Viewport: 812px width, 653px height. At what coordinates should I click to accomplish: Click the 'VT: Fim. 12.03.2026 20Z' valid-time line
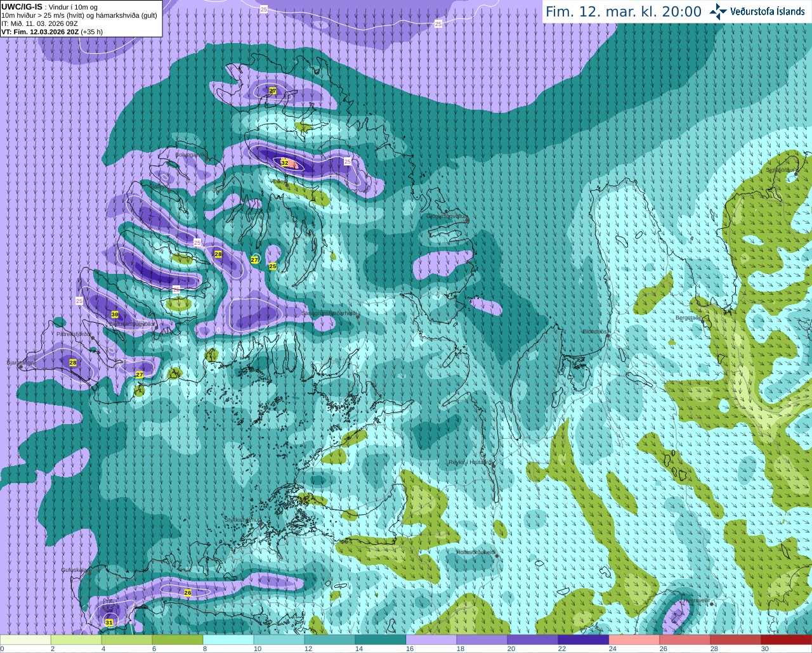coord(39,31)
